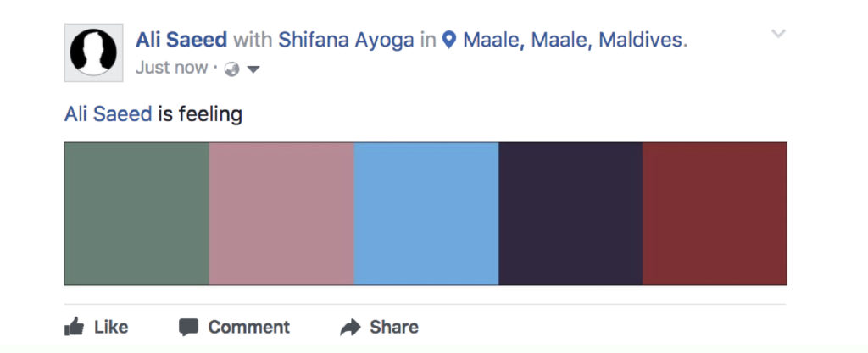This screenshot has height=353, width=868.
Task: Click the profile silhouette avatar picture
Action: click(93, 52)
